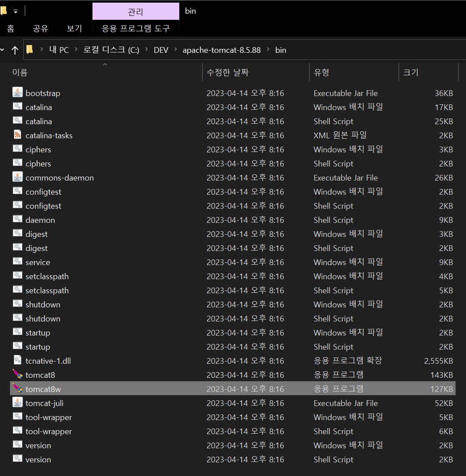Viewport: 466px width, 476px height.
Task: Click icon of setclasspath 5KB Shell Script
Action: point(18,290)
